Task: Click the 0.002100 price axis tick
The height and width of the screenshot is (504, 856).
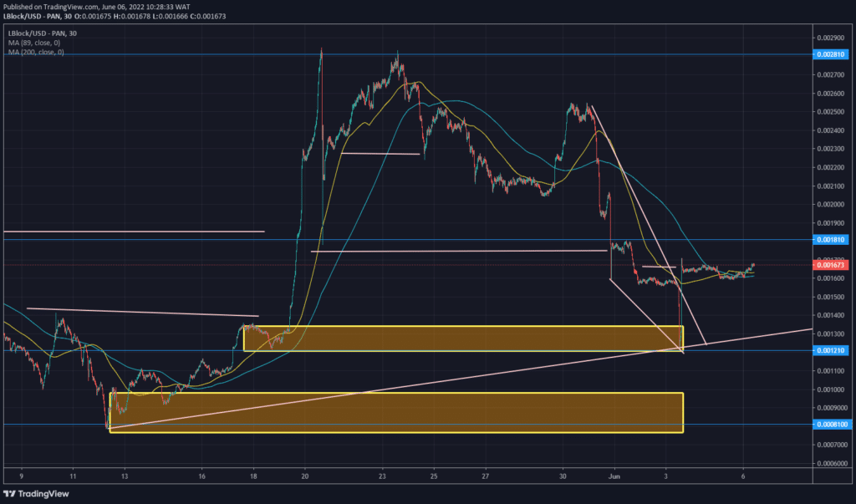Action: (x=832, y=186)
